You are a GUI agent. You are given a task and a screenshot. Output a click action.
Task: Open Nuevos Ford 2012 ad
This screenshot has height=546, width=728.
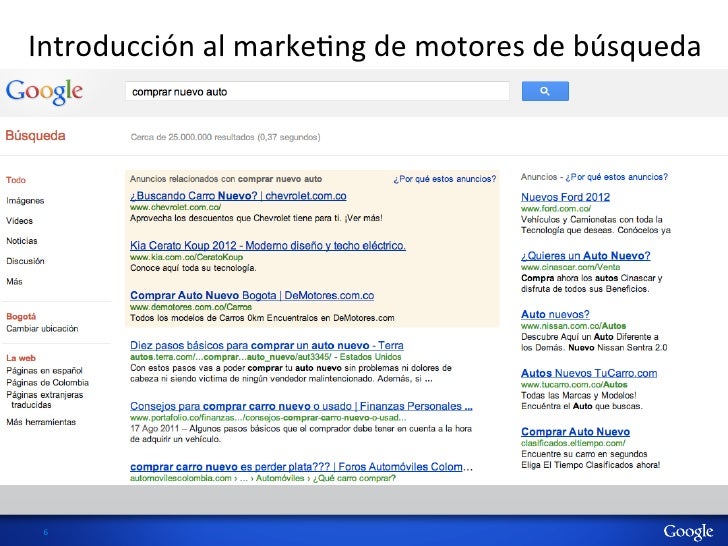click(566, 197)
